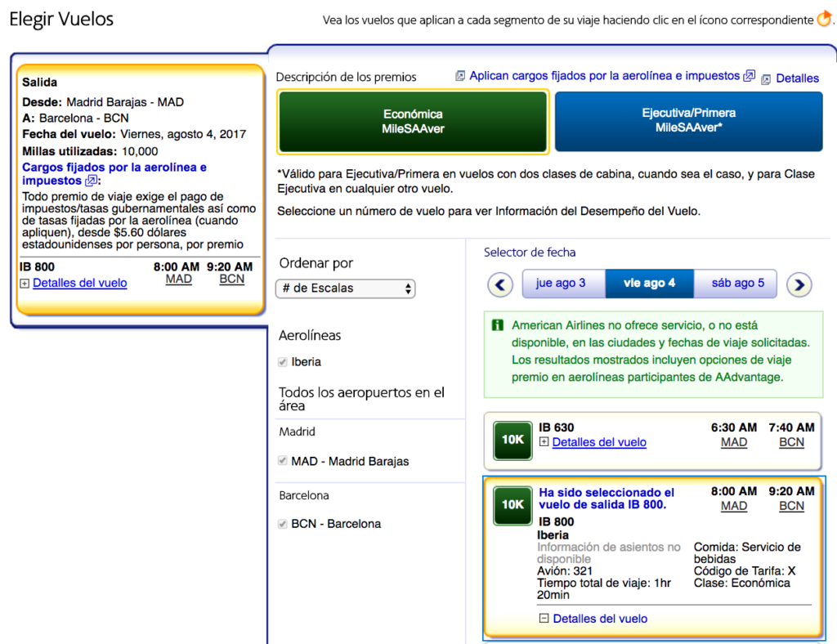Go to previous dates with left arrow
This screenshot has height=644, width=837.
pos(500,284)
